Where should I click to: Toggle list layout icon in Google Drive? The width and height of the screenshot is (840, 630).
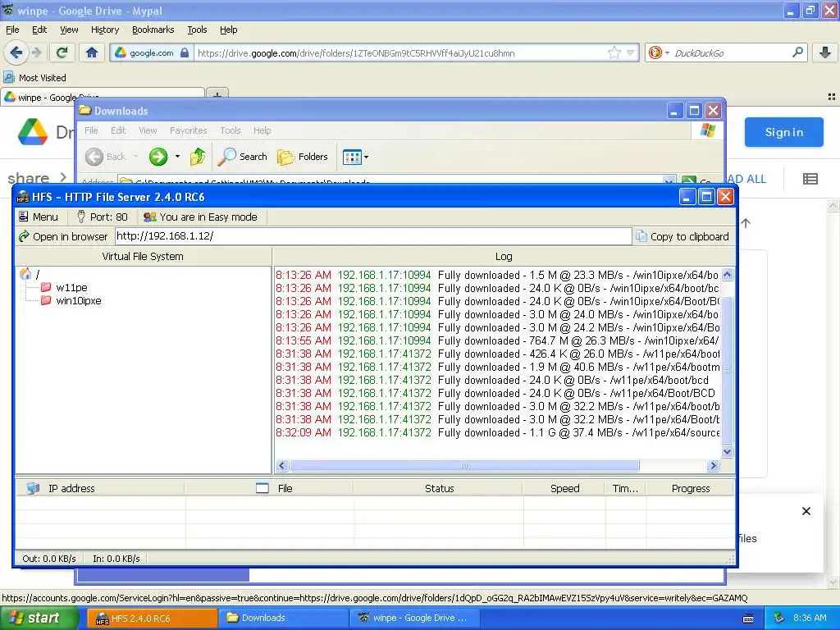click(810, 179)
